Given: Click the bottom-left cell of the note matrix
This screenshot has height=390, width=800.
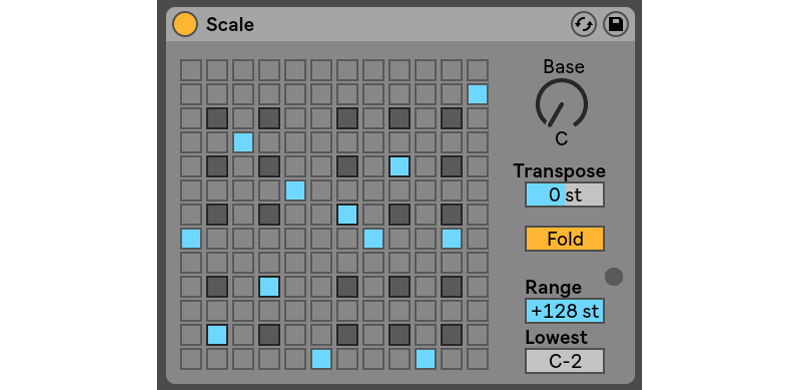Looking at the screenshot, I should [x=191, y=359].
